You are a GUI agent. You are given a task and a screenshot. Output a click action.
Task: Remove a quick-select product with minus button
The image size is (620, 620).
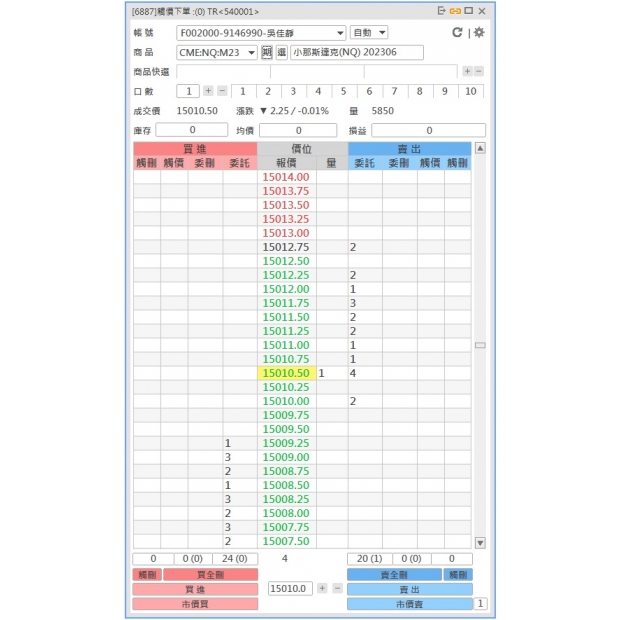tap(479, 71)
